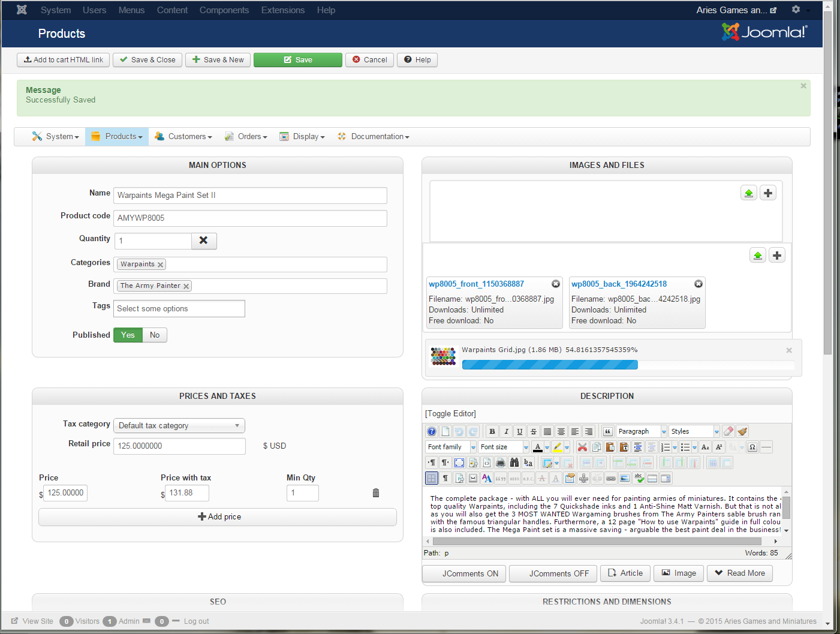Click the Read More button
Screen dimensions: 840x634
pos(740,573)
